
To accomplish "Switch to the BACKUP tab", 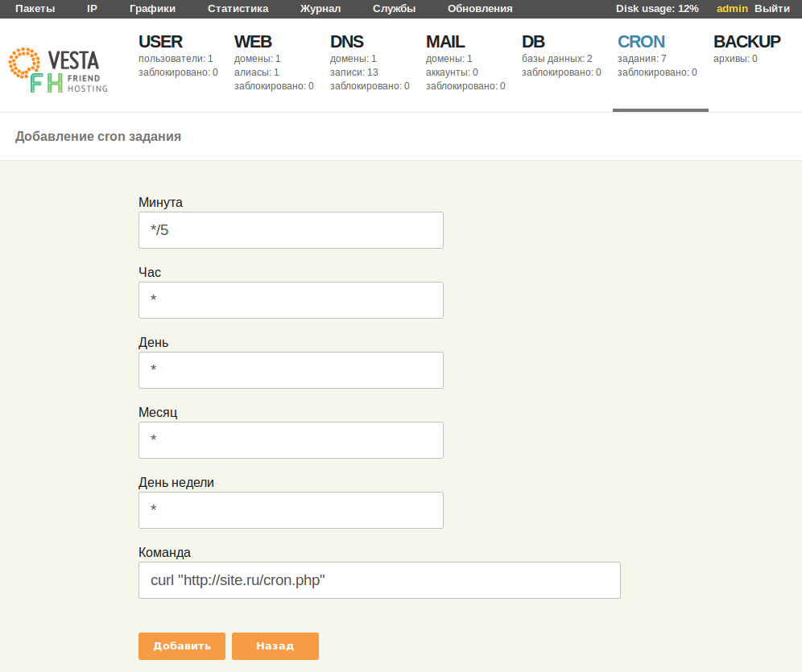I will point(746,41).
